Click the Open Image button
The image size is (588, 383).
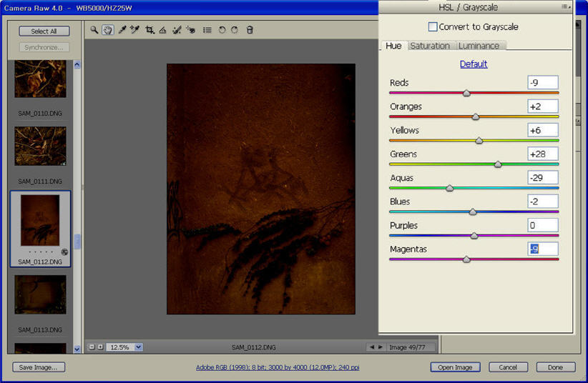(x=455, y=367)
